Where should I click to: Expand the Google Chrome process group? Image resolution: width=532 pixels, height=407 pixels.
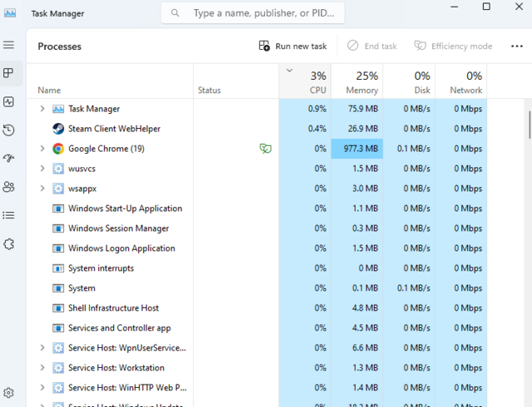tap(42, 149)
